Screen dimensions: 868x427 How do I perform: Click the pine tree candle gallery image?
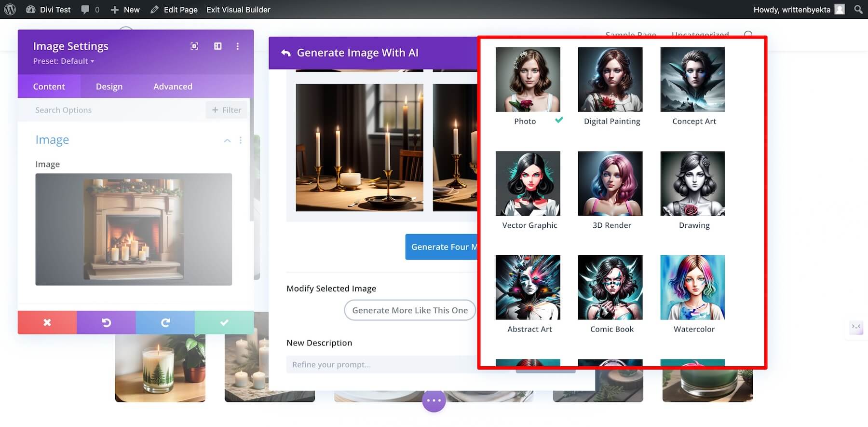[160, 368]
